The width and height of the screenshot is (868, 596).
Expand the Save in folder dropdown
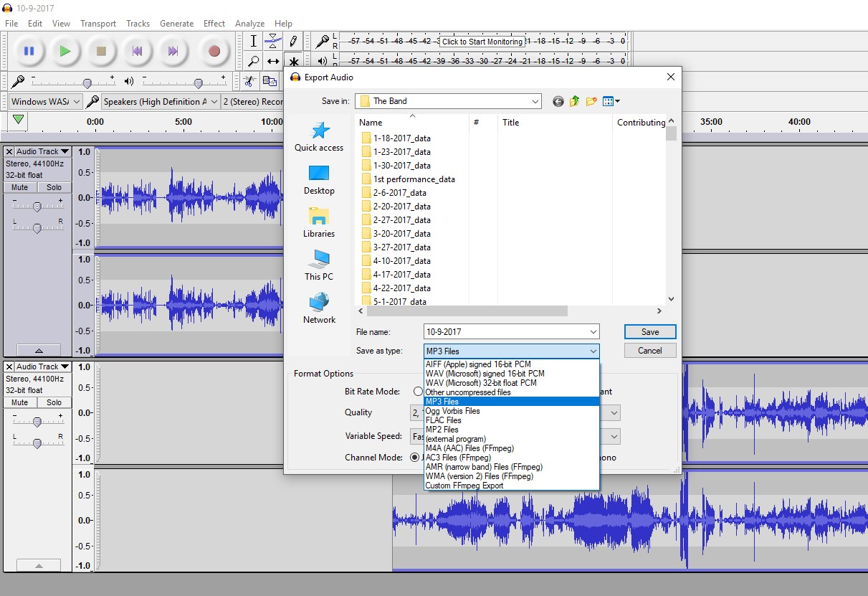click(x=535, y=102)
